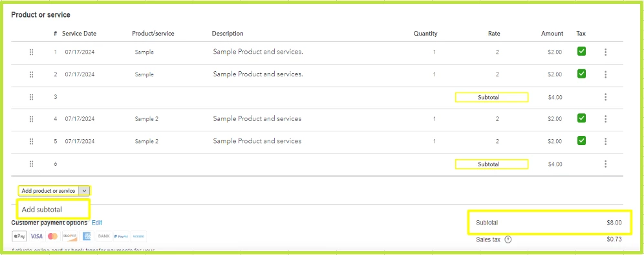This screenshot has width=644, height=255.
Task: Open the three-dot menu for row 3 subtotal
Action: 605,97
